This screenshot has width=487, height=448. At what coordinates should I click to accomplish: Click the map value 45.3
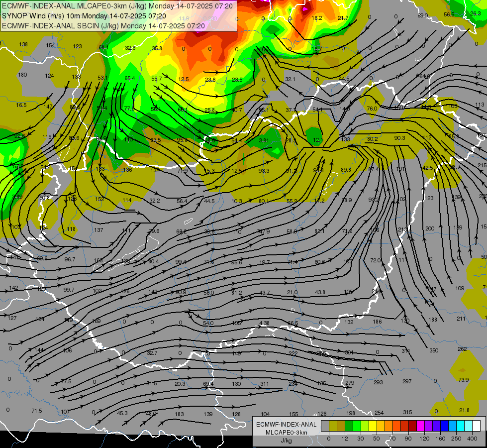click(x=122, y=413)
